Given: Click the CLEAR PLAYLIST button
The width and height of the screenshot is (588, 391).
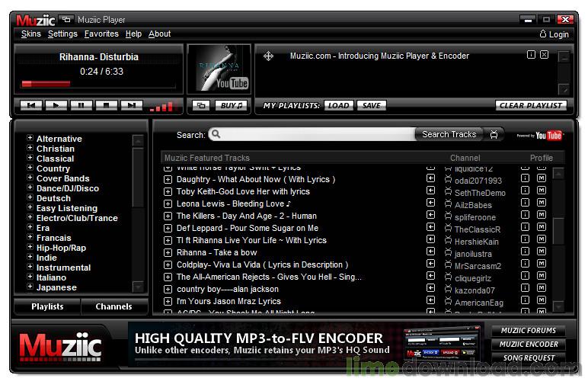Looking at the screenshot, I should tap(532, 106).
